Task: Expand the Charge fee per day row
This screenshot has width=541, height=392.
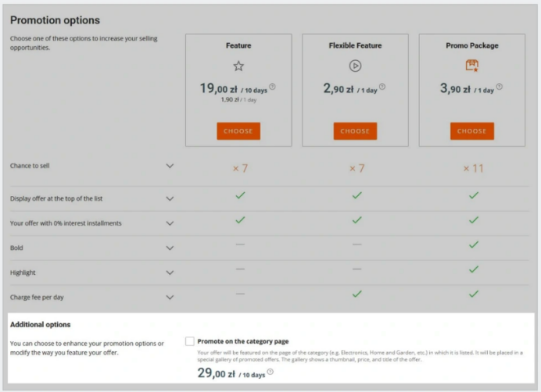Action: 170,298
